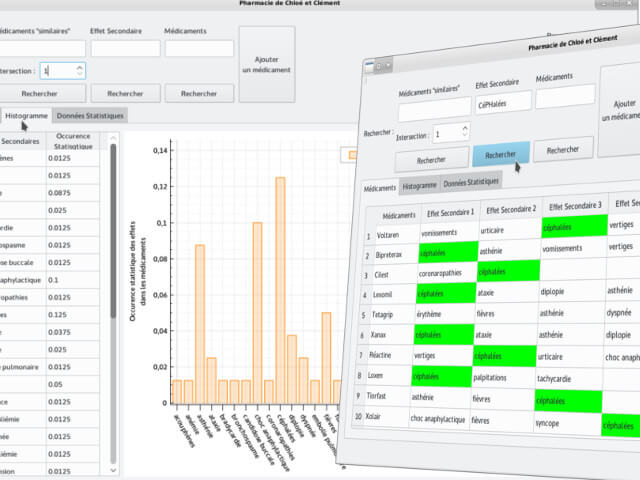640x480 pixels.
Task: Open Données Statistiques tab in back window
Action: pyautogui.click(x=90, y=116)
